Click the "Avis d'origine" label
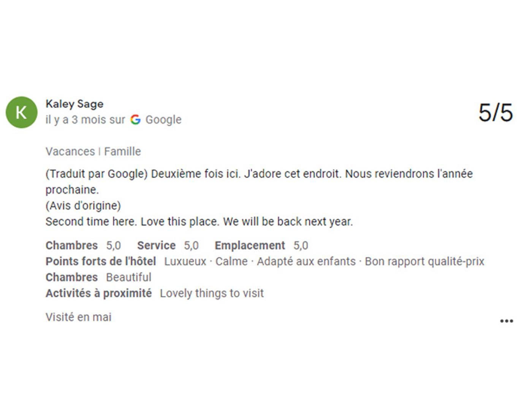Image resolution: width=532 pixels, height=418 pixels. [x=83, y=206]
